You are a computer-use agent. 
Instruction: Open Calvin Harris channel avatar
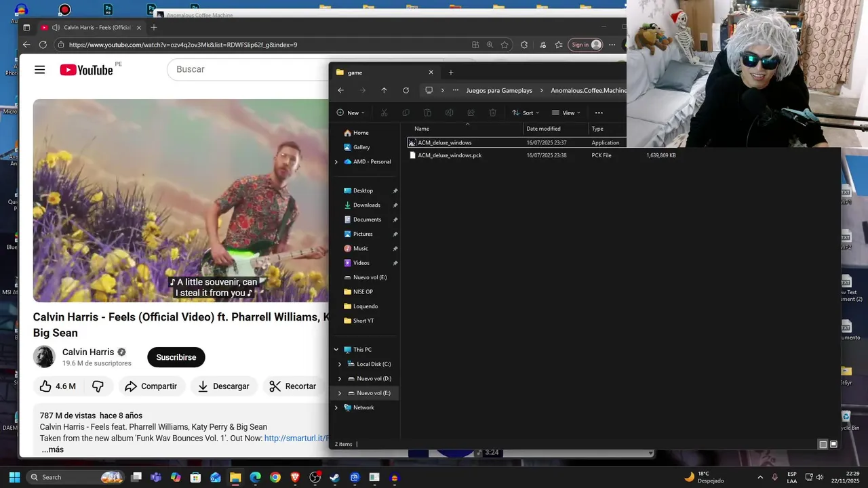[44, 357]
